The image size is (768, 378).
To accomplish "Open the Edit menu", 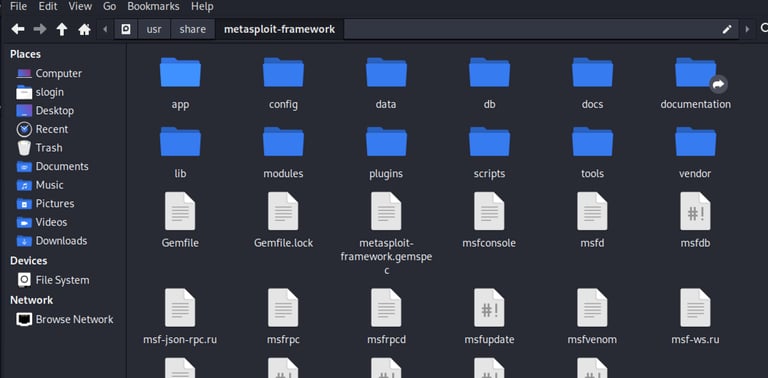I will coord(48,6).
